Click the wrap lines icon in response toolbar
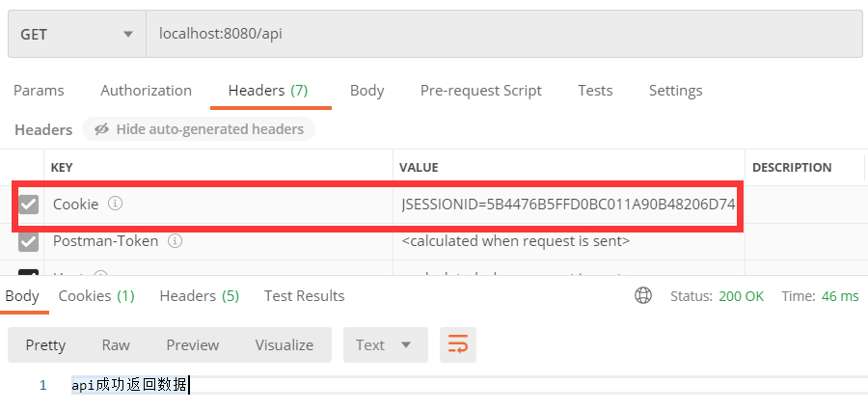Screen dimensions: 868x411 [458, 345]
